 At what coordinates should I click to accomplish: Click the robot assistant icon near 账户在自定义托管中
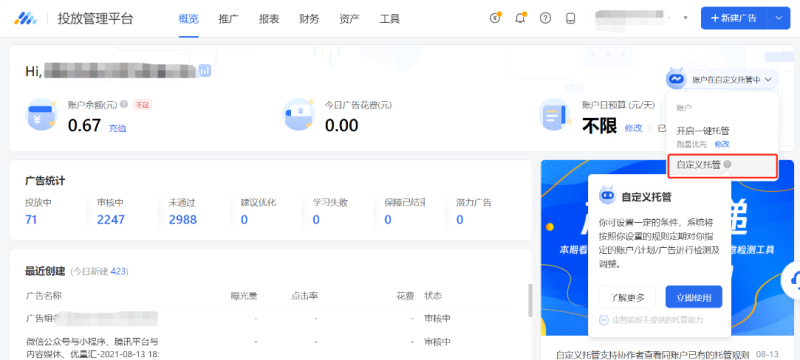tap(676, 79)
